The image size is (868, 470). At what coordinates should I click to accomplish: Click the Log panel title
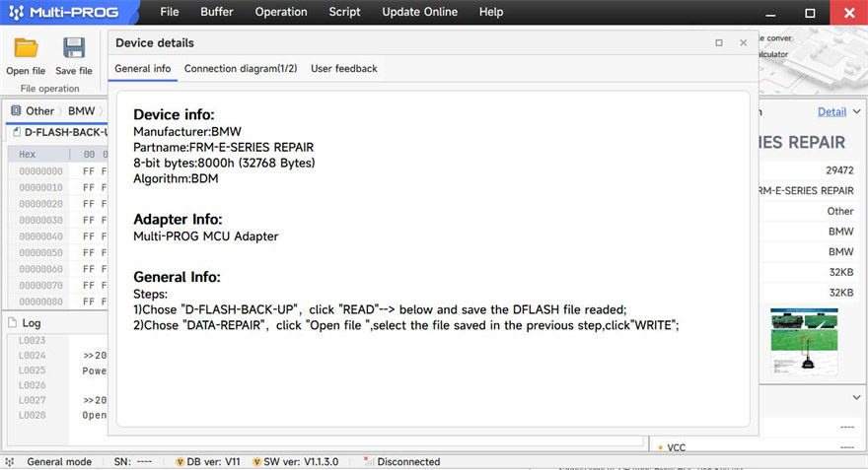pos(31,323)
